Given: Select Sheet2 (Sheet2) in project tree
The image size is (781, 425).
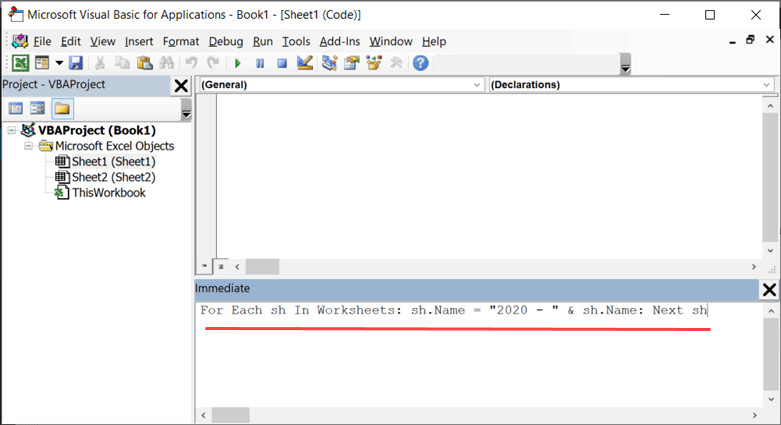Looking at the screenshot, I should point(112,177).
